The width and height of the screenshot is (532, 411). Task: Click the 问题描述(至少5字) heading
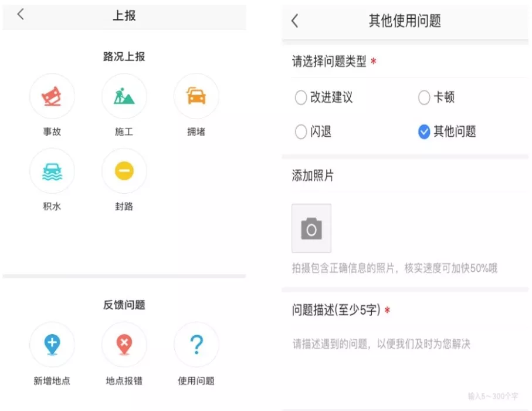point(336,310)
